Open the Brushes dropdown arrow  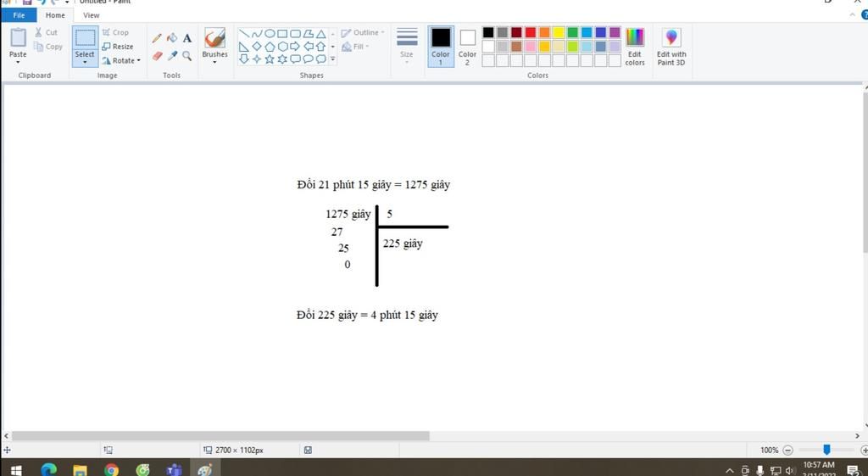coord(214,62)
